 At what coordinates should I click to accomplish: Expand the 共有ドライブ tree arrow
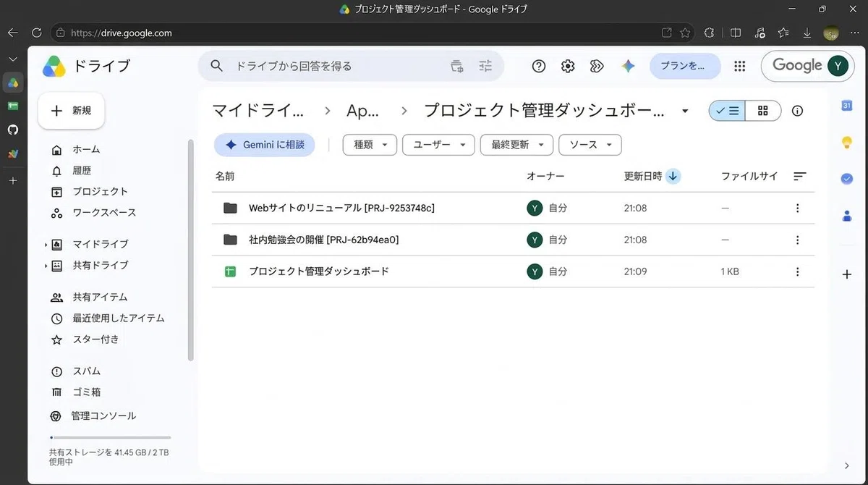pyautogui.click(x=46, y=266)
